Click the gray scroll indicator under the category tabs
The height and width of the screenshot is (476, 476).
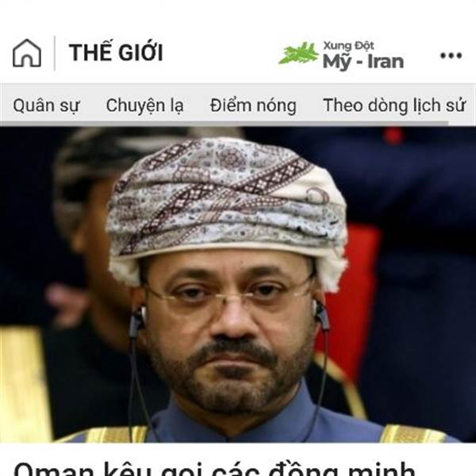tap(224, 124)
